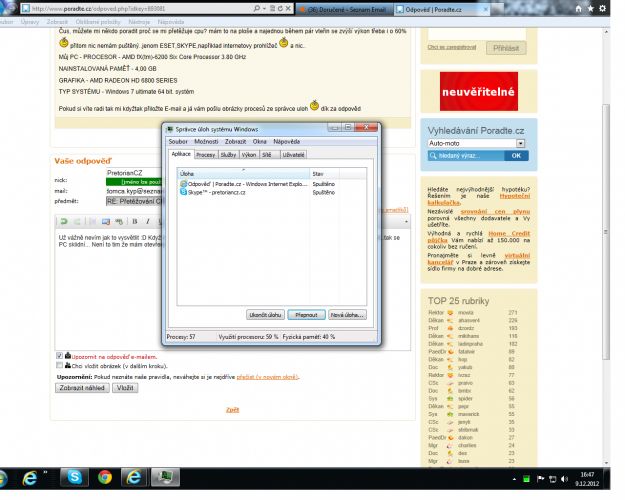
Task: Select the Task Manager taskbar button
Action: (165, 477)
